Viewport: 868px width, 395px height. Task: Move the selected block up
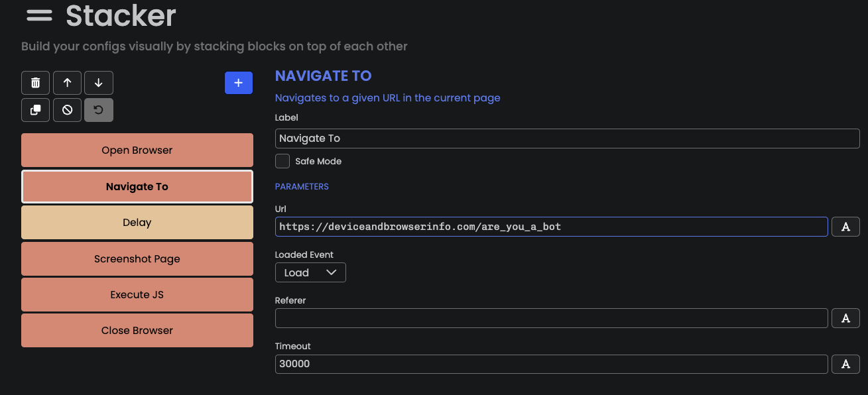click(x=67, y=83)
